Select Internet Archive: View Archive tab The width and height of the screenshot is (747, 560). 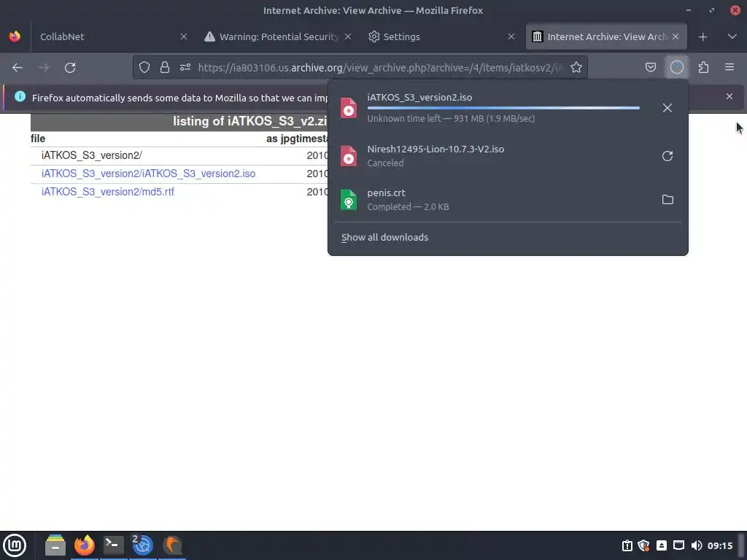[606, 36]
